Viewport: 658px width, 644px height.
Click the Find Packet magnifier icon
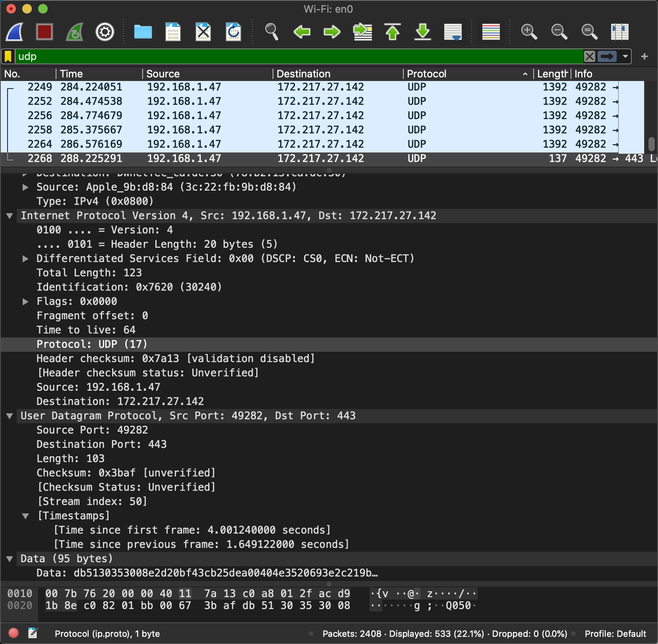[x=271, y=32]
